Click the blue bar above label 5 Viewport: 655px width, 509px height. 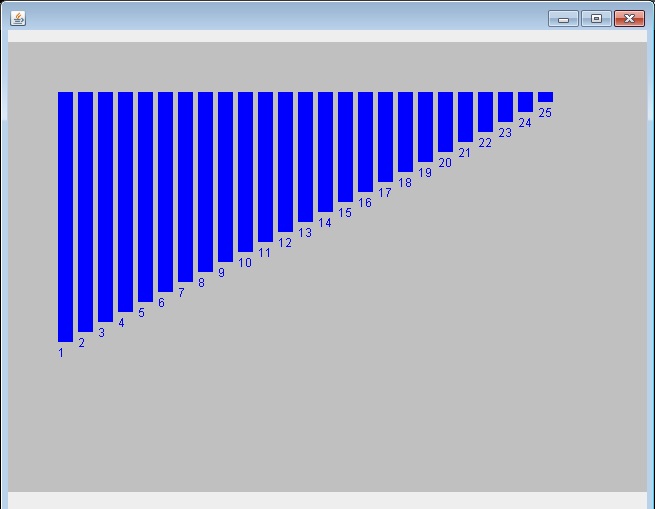click(x=145, y=196)
